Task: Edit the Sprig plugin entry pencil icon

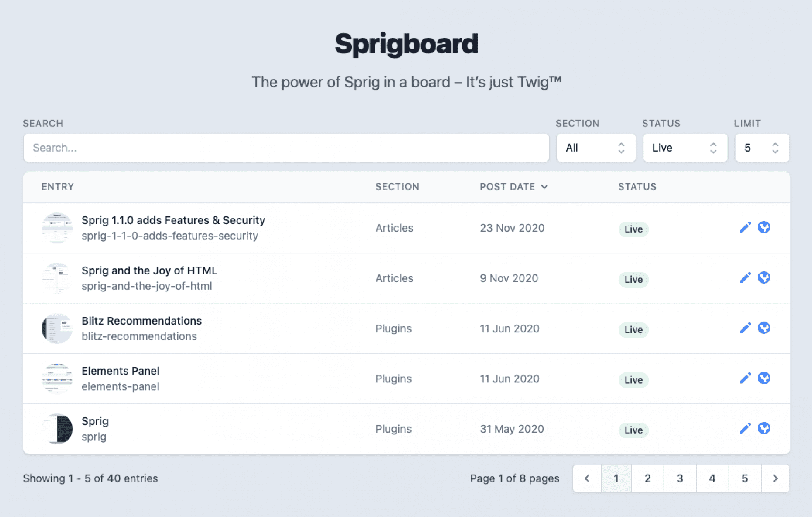Action: [745, 428]
